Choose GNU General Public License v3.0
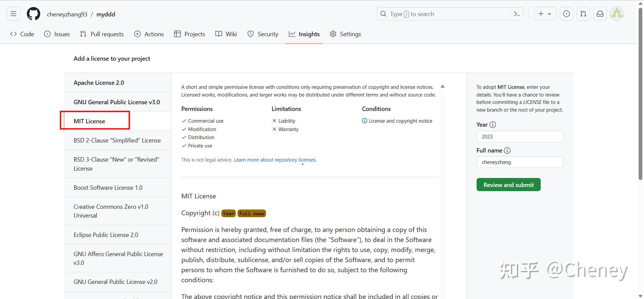This screenshot has height=299, width=644. [x=117, y=102]
